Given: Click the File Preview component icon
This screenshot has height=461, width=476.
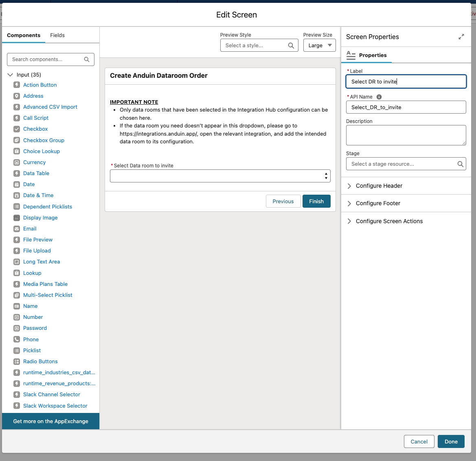Looking at the screenshot, I should tap(17, 240).
